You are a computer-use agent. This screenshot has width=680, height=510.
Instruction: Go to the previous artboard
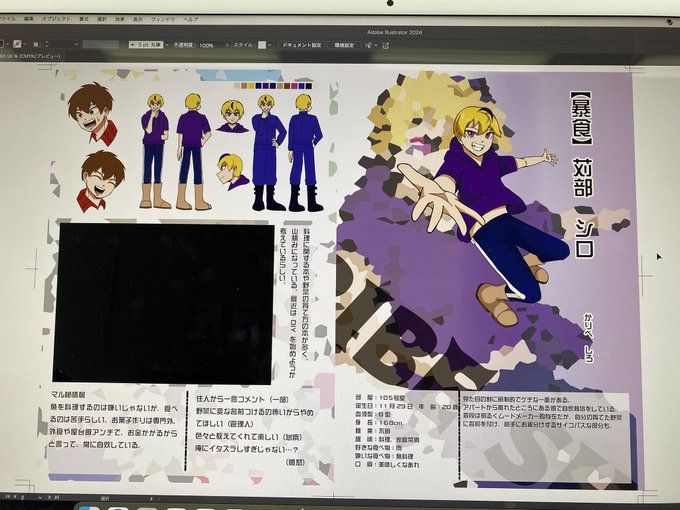pyautogui.click(x=15, y=497)
